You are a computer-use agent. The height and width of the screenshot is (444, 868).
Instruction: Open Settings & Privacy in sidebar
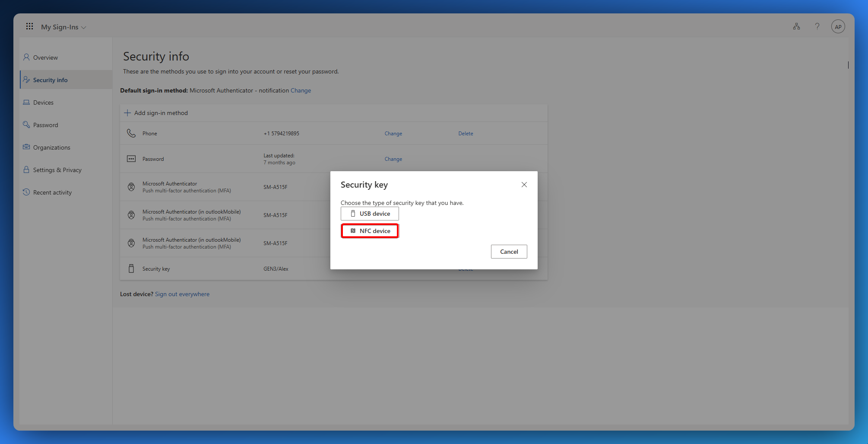pyautogui.click(x=66, y=170)
